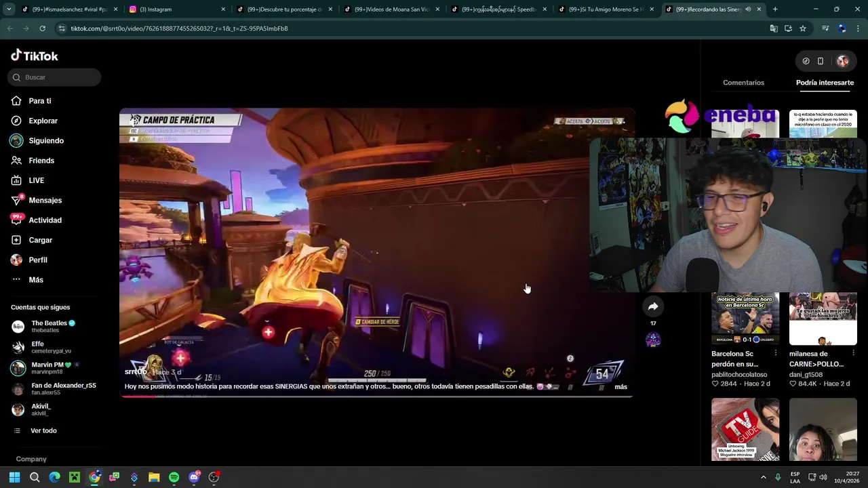Expand the Más options menu
The image size is (868, 488).
point(36,280)
